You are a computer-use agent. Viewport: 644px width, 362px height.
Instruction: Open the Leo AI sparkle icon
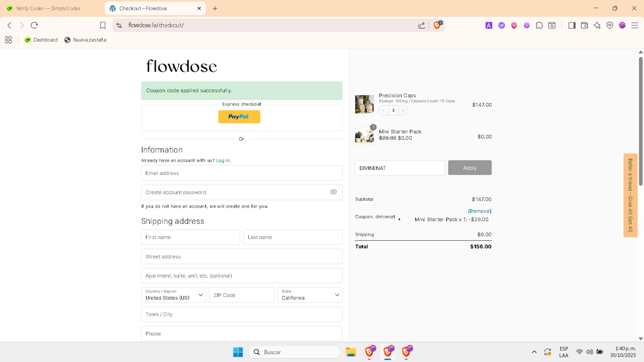[x=597, y=25]
